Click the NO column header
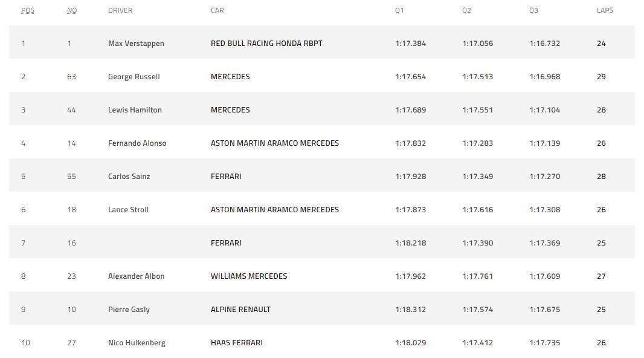This screenshot has height=358, width=644. (x=72, y=10)
